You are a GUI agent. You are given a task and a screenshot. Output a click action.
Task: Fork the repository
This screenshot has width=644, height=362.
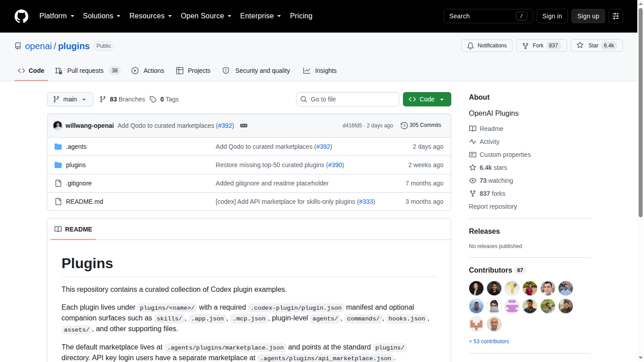(542, 46)
